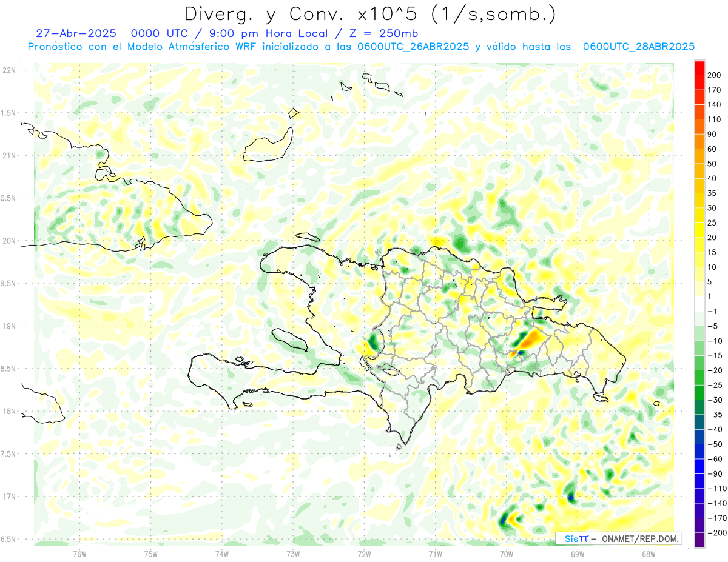
Task: Click the "9.5N" latitude label
Action: click(x=9, y=283)
